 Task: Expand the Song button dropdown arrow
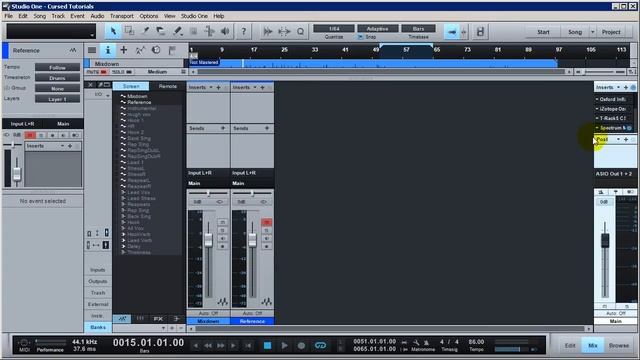[593, 32]
